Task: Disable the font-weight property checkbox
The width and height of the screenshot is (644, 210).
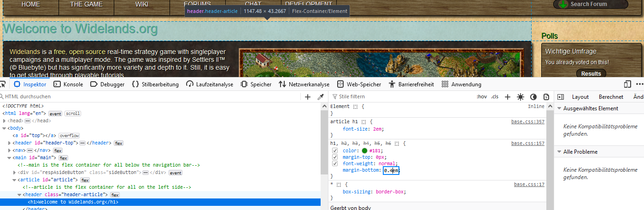Action: [x=335, y=164]
